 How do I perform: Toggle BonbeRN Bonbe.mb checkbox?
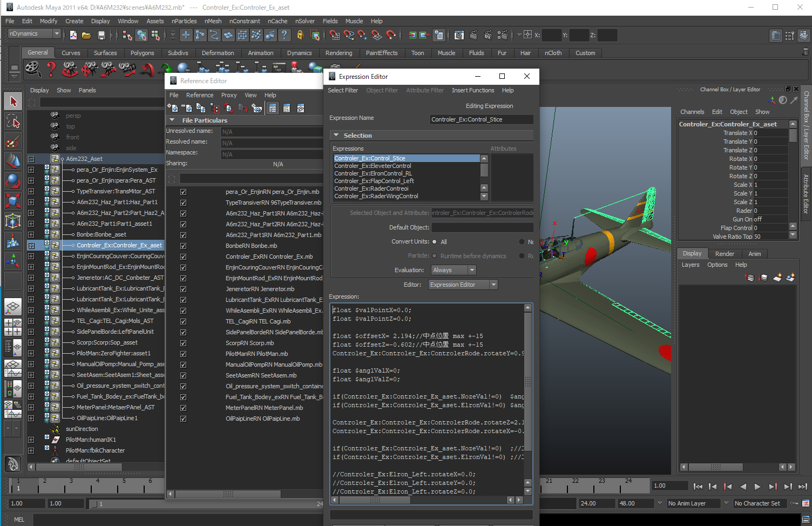click(183, 246)
